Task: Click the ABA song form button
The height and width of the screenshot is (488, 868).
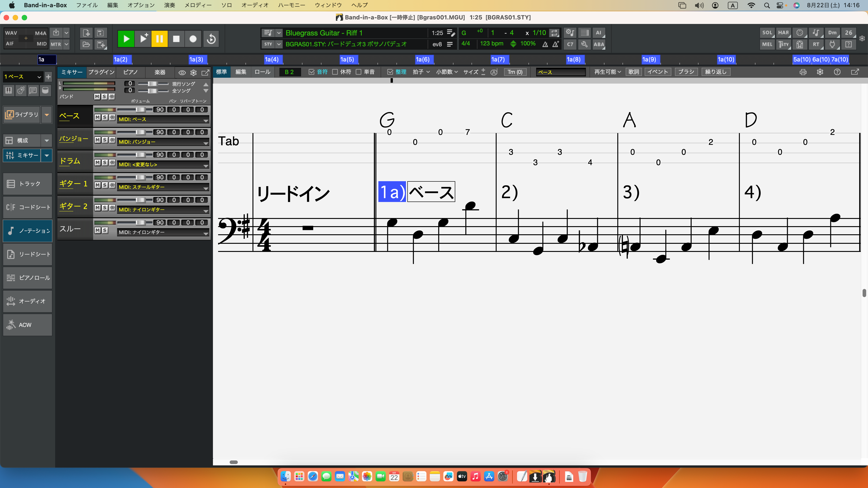Action: pyautogui.click(x=599, y=44)
